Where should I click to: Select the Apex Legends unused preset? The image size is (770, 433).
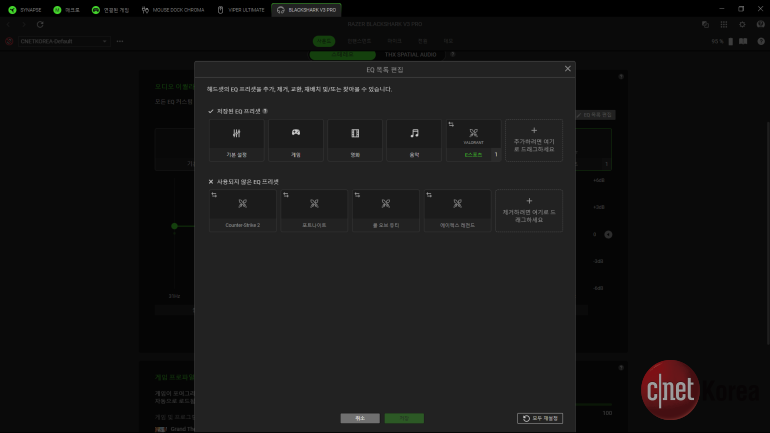458,211
